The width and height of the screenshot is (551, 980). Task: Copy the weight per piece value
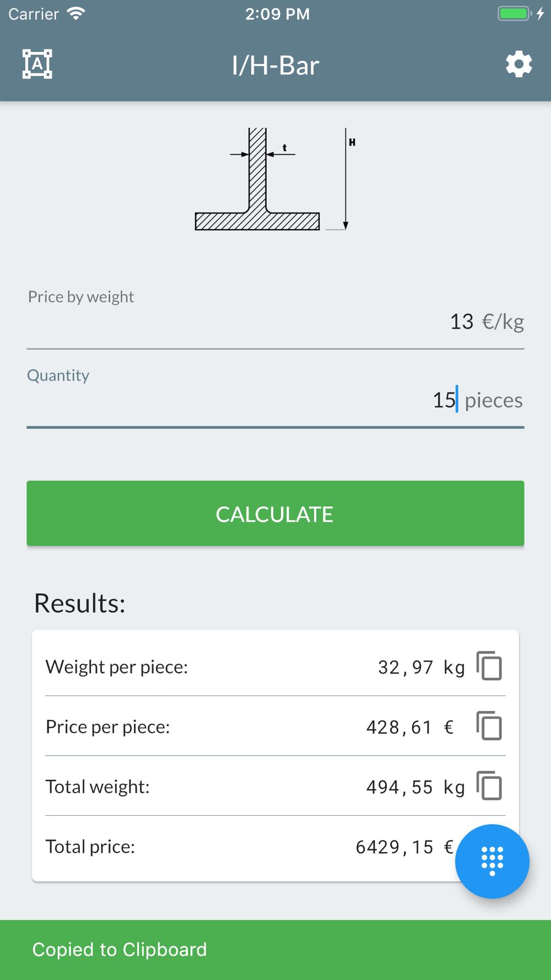(489, 666)
